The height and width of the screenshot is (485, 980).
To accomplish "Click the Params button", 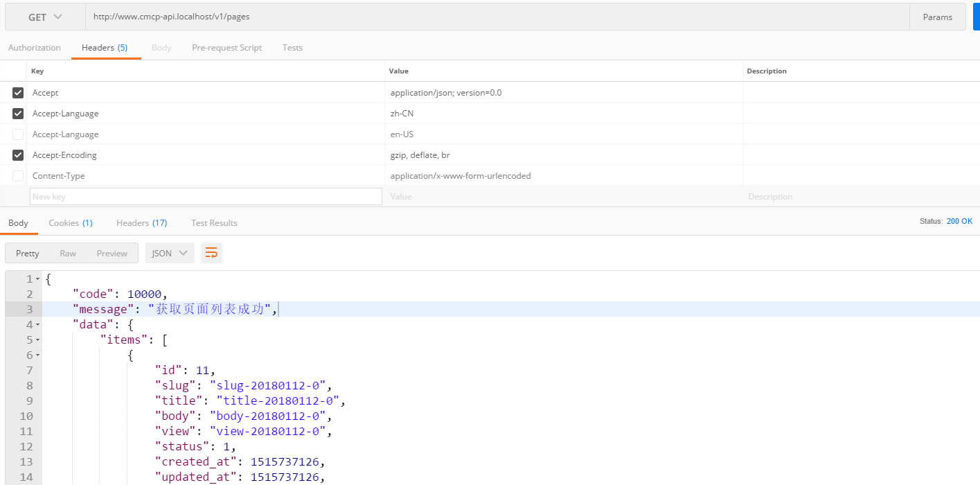I will click(x=937, y=17).
